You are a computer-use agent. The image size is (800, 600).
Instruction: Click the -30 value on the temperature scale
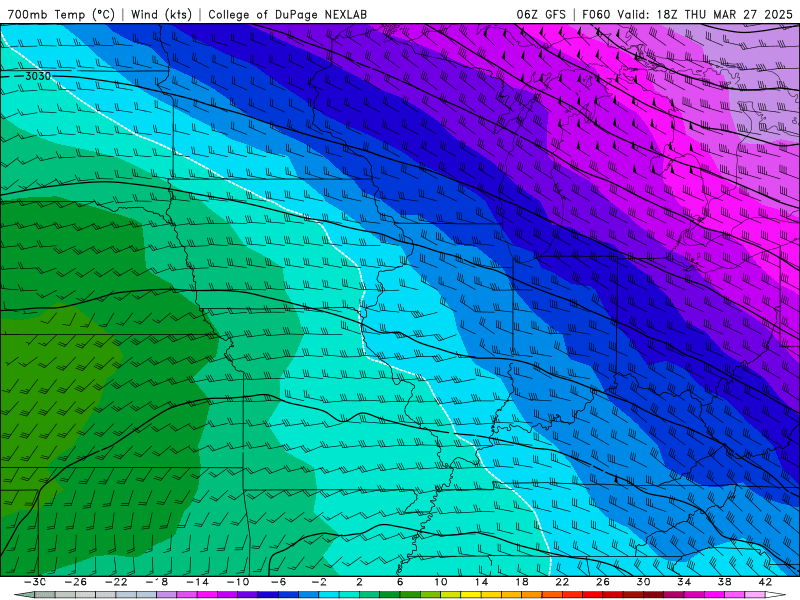[x=35, y=582]
